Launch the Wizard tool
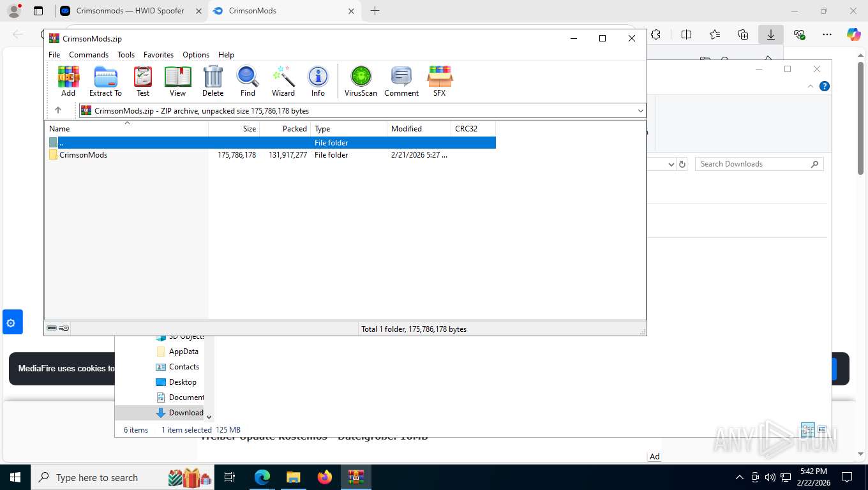 pos(283,81)
